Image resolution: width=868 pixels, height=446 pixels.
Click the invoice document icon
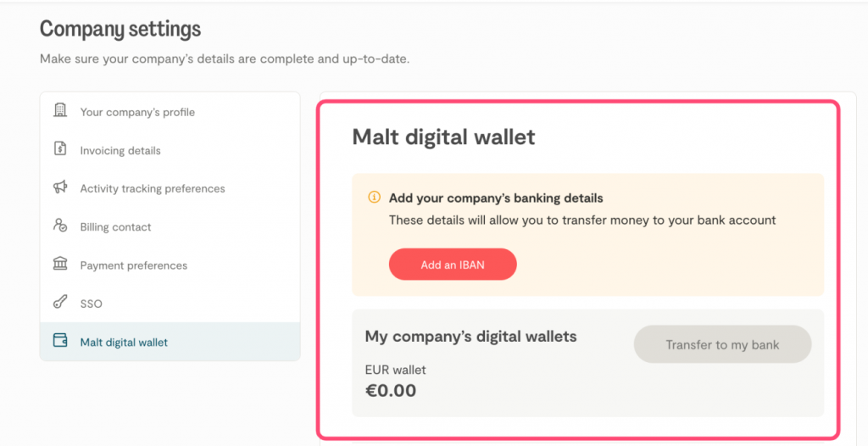coord(60,149)
